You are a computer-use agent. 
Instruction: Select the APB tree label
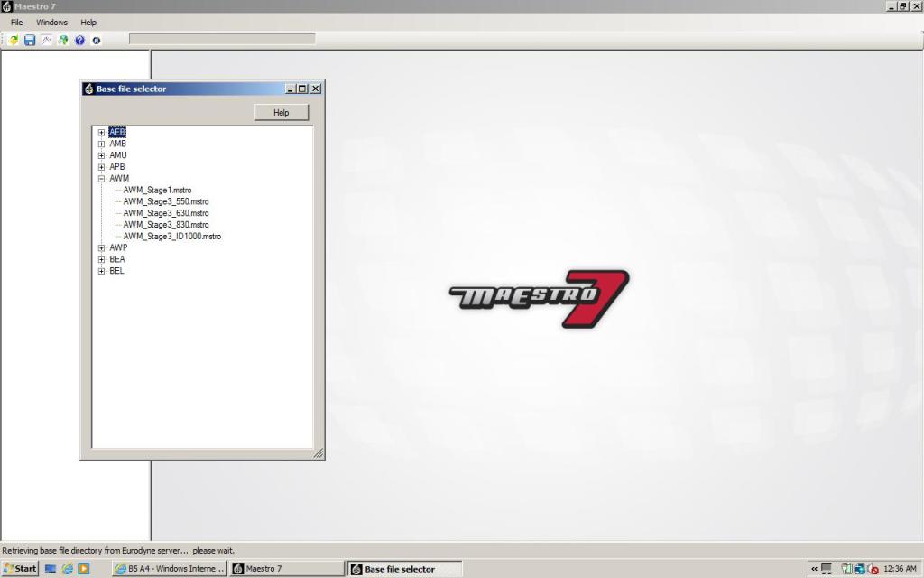click(116, 167)
